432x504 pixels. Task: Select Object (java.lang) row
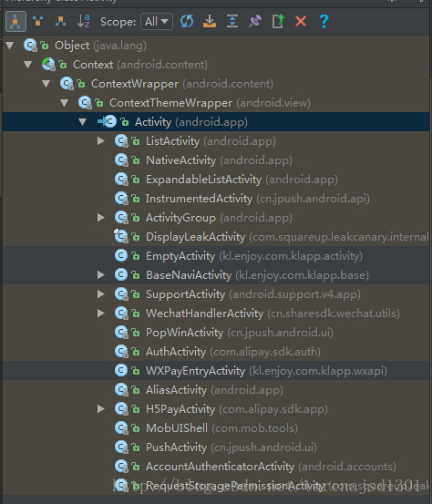216,46
